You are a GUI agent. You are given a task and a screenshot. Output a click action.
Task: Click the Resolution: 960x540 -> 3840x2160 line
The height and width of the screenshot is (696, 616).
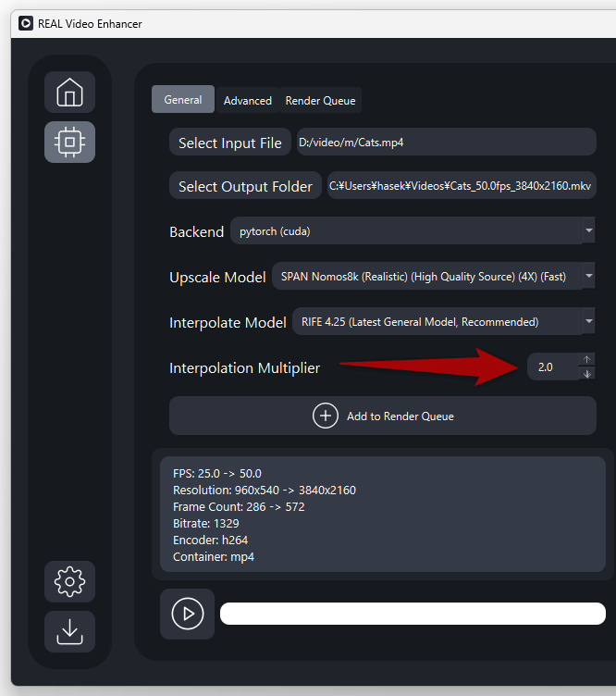coord(265,490)
